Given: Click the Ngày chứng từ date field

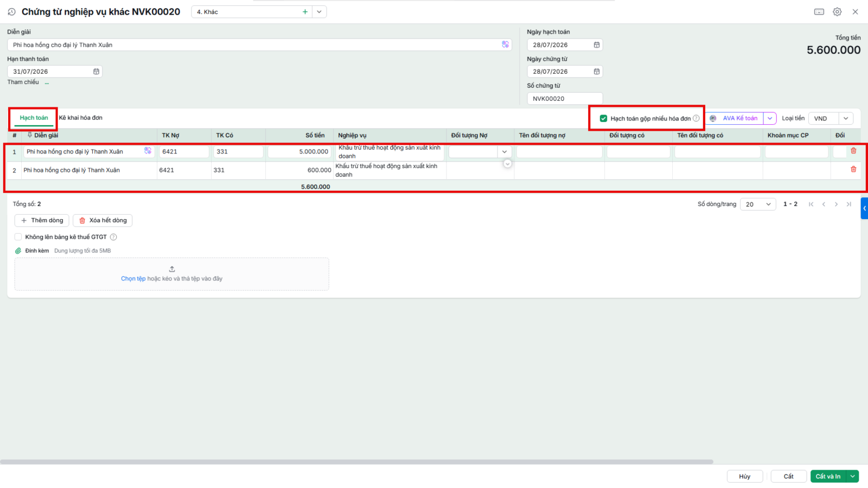Looking at the screenshot, I should point(565,72).
